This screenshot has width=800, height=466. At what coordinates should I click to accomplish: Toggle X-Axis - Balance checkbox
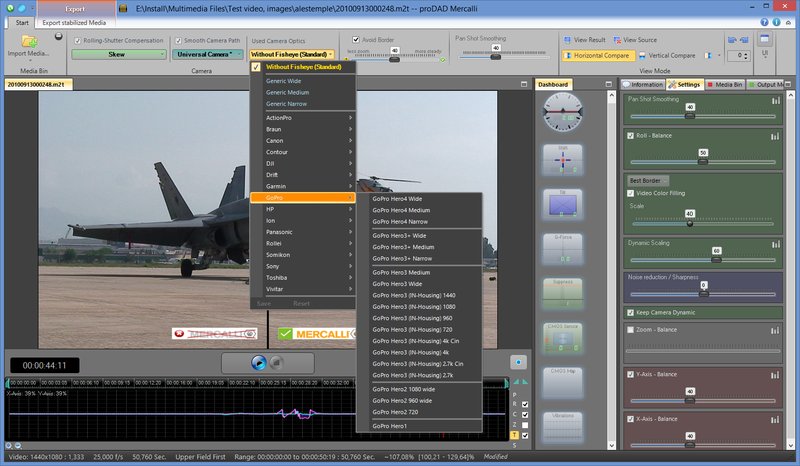(x=631, y=419)
